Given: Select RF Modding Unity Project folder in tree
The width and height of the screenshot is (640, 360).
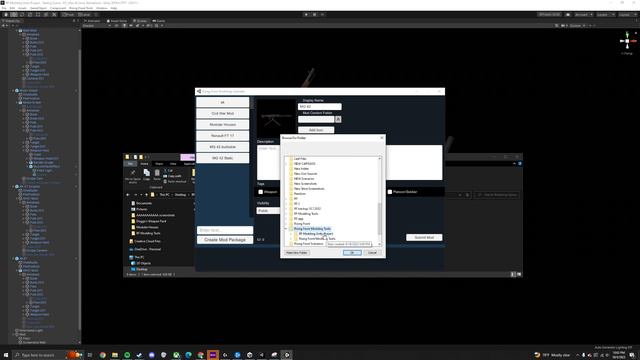Looking at the screenshot, I should [316, 234].
